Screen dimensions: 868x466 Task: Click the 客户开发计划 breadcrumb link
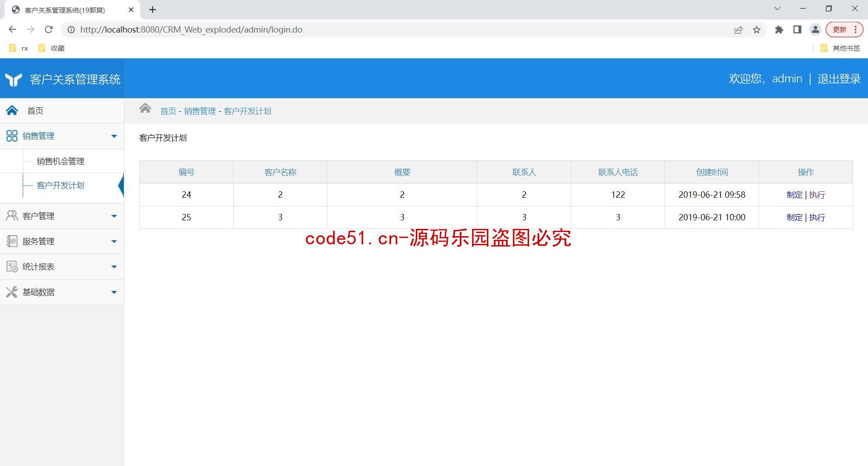(x=247, y=111)
